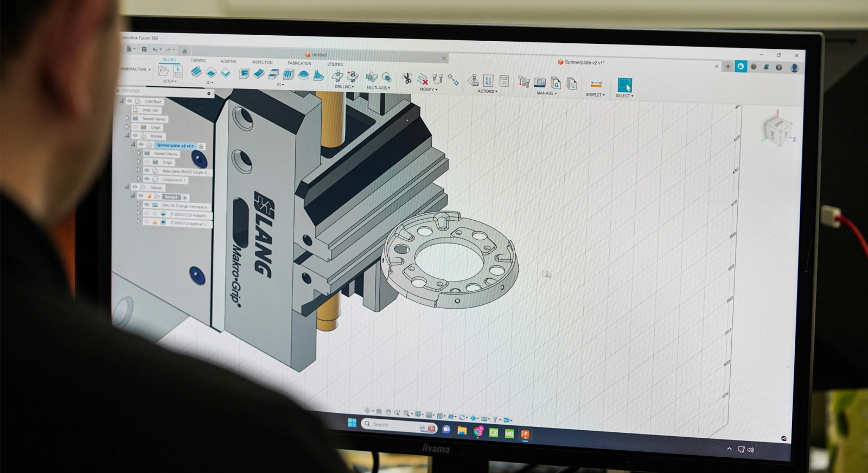Toggle visibility of Spinnerplate-v2 v1:1
Screen dimensions: 868x473
(141, 145)
